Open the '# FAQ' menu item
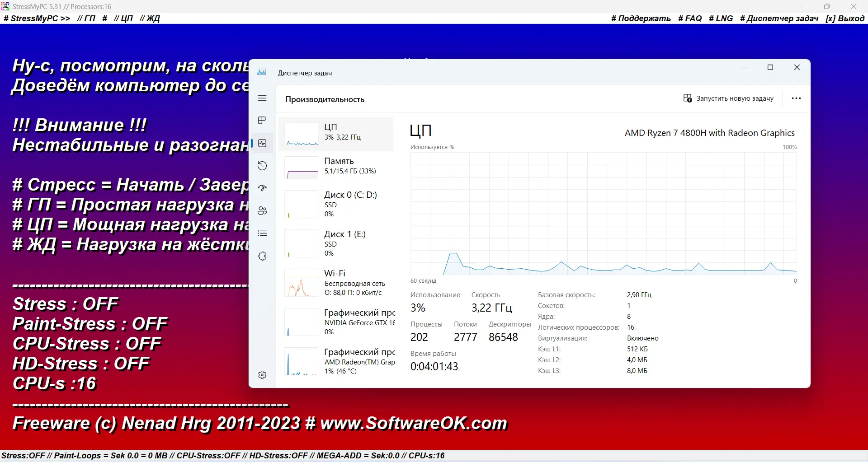Screen dimensions: 868x462 coord(690,19)
